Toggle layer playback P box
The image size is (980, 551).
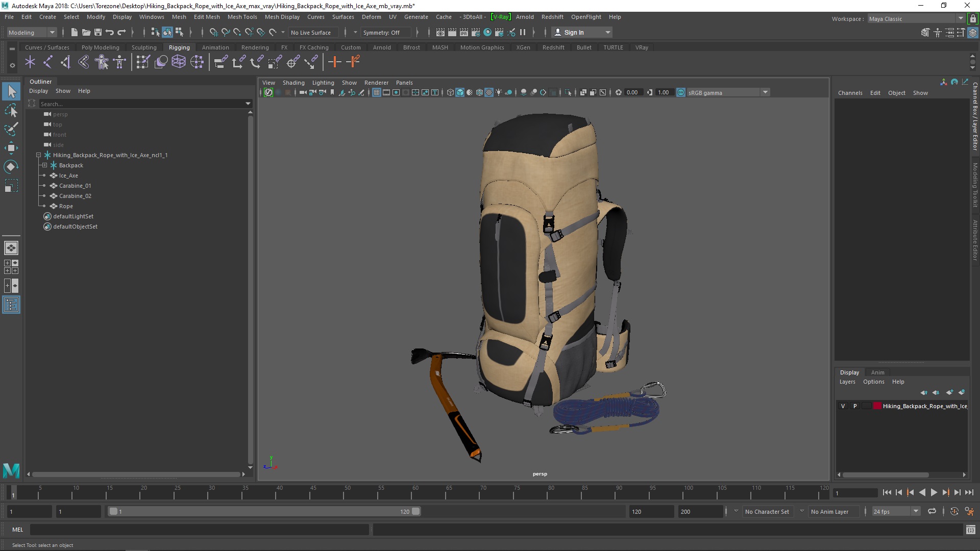[x=855, y=406]
